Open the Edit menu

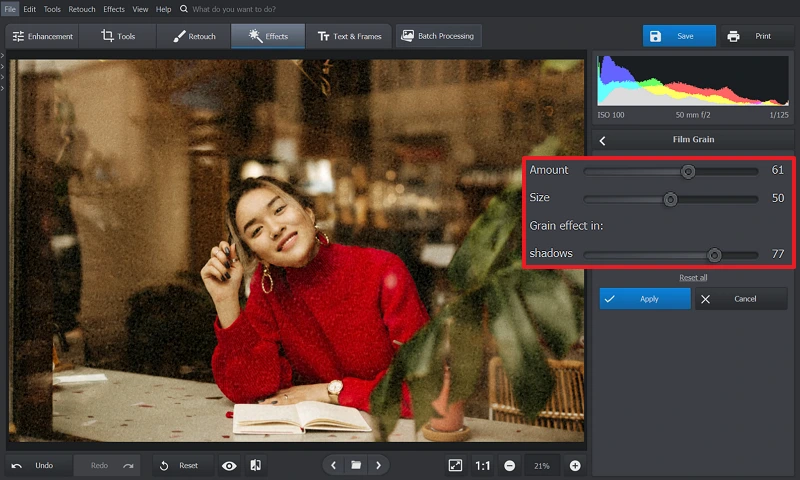click(x=30, y=9)
